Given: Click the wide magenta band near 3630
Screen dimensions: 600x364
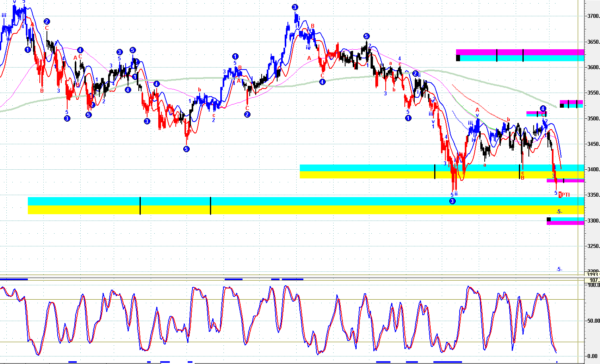Looking at the screenshot, I should click(517, 52).
